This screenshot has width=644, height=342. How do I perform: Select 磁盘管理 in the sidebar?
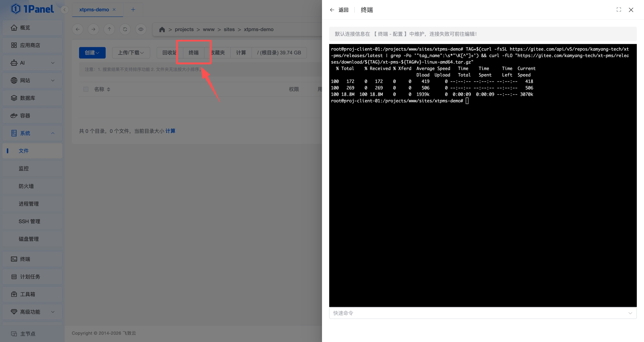(x=32, y=239)
